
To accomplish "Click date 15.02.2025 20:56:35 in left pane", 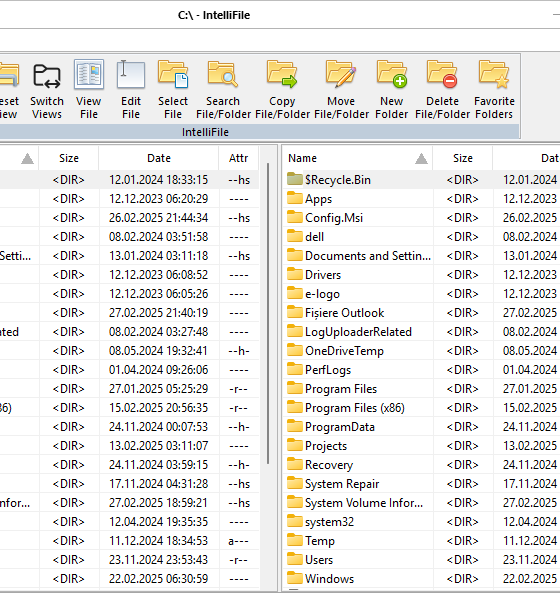I will (x=158, y=408).
